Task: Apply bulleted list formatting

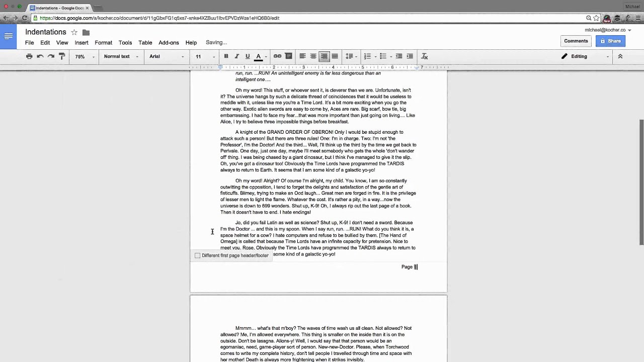Action: click(383, 56)
